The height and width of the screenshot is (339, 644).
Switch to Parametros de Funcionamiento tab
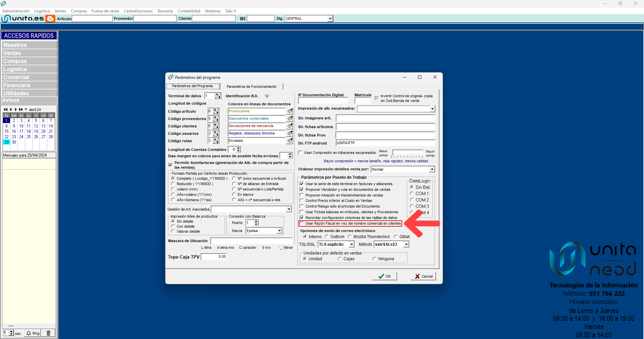click(x=251, y=87)
